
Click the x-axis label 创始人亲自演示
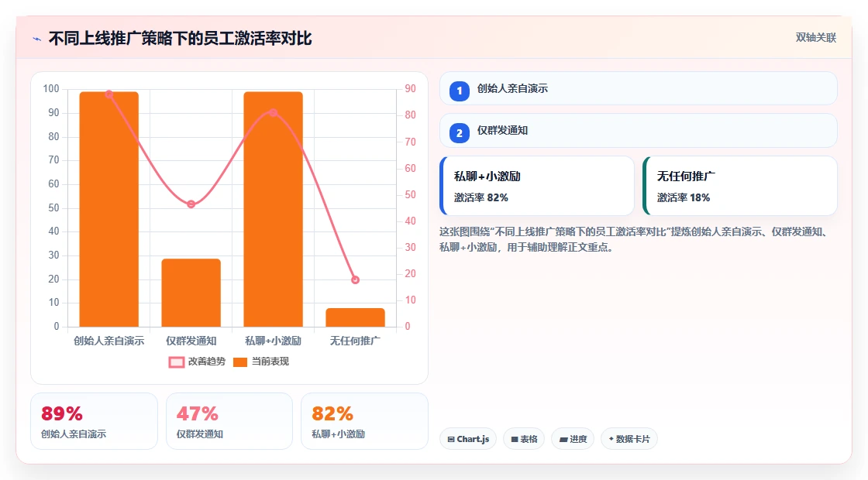109,341
